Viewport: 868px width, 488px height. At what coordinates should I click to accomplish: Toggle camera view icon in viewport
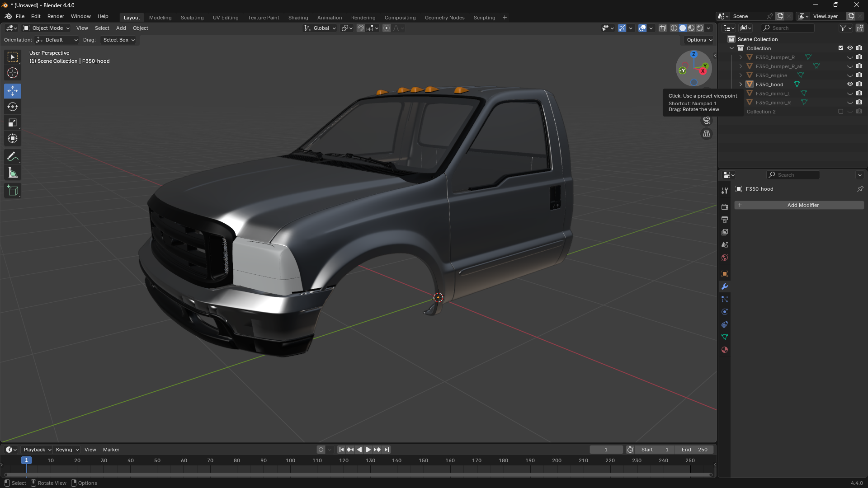[707, 121]
